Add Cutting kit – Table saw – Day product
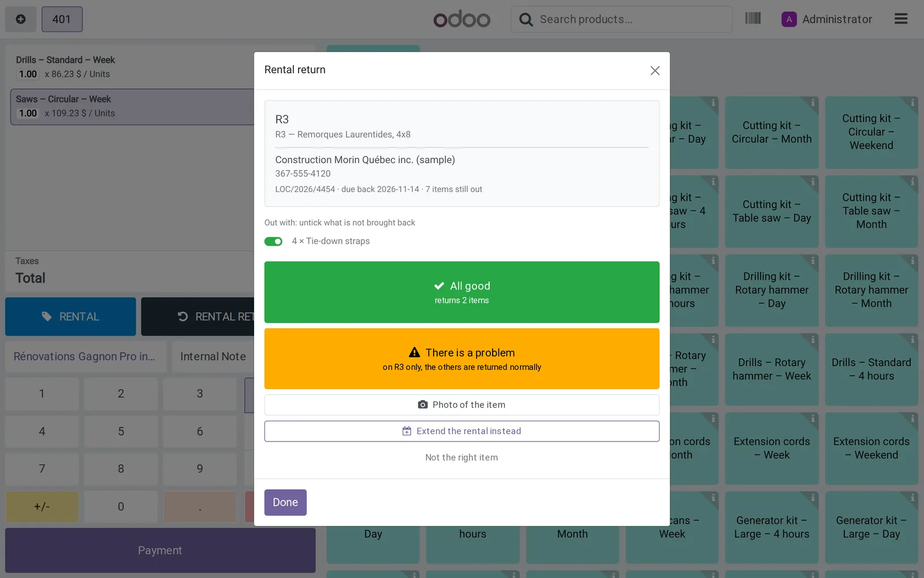This screenshot has width=924, height=578. pyautogui.click(x=772, y=212)
